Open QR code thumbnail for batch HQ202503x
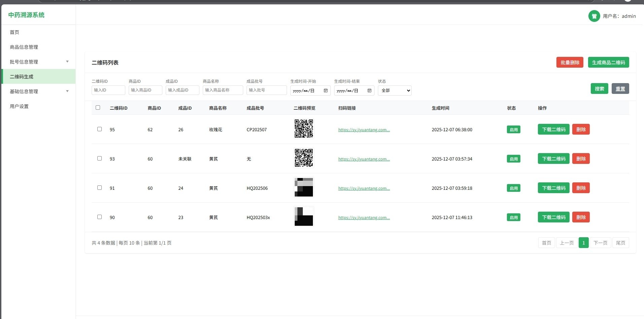 (303, 217)
